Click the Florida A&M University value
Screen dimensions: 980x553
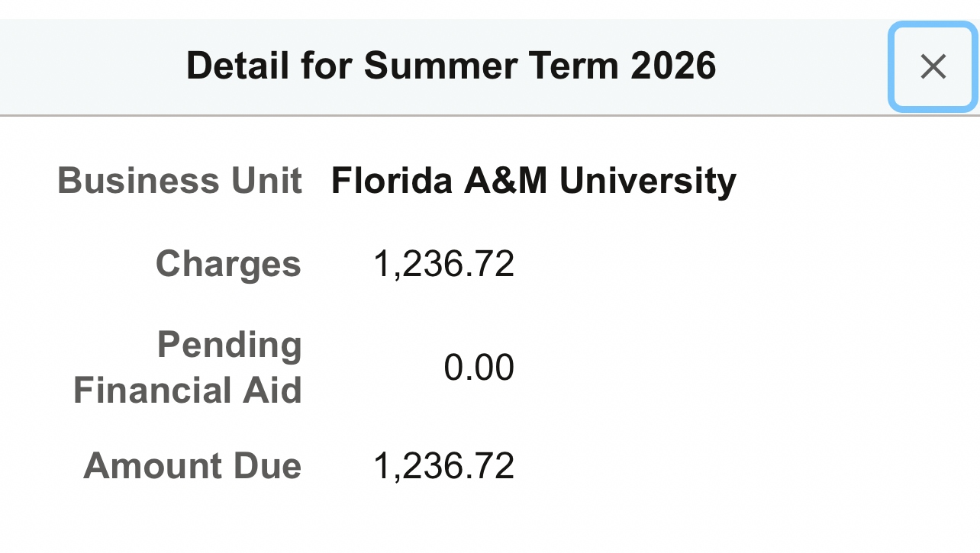coord(534,182)
